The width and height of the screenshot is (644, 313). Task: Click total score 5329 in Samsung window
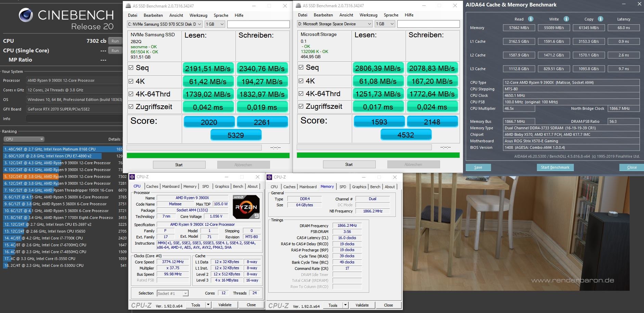[236, 135]
